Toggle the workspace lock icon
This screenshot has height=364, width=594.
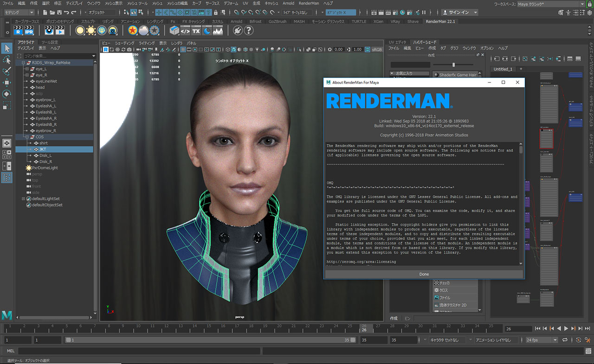(589, 4)
